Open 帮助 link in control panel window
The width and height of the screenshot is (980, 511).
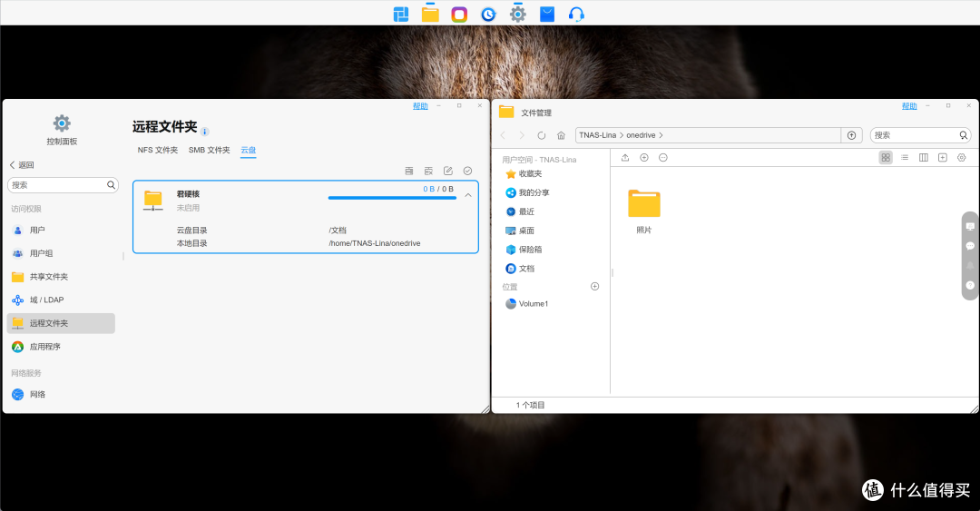pyautogui.click(x=420, y=106)
